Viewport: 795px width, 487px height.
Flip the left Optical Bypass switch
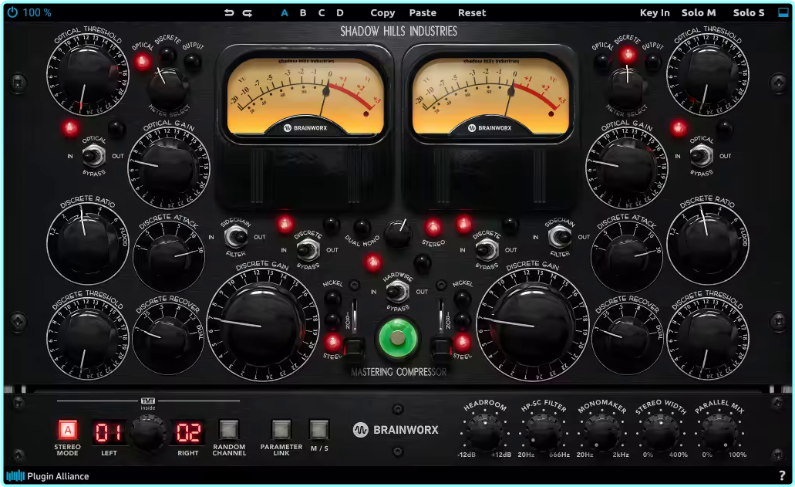[93, 156]
